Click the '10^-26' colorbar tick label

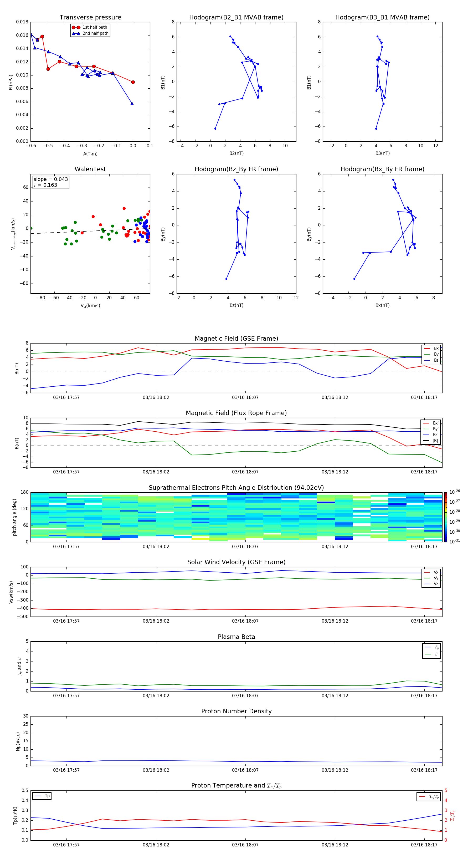[x=455, y=492]
